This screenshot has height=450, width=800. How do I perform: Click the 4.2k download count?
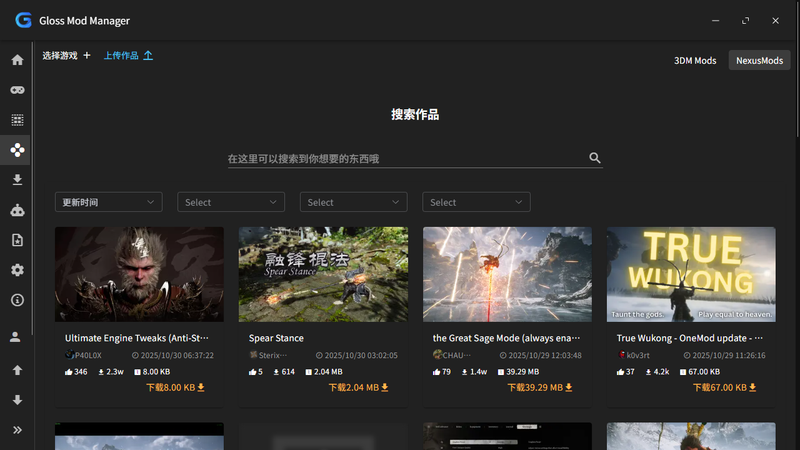pos(657,372)
